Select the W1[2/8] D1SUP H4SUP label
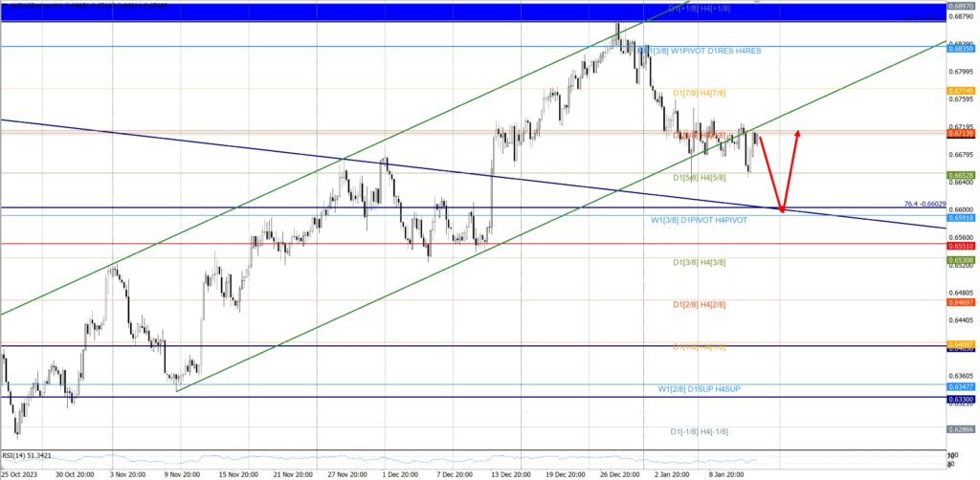 point(699,389)
